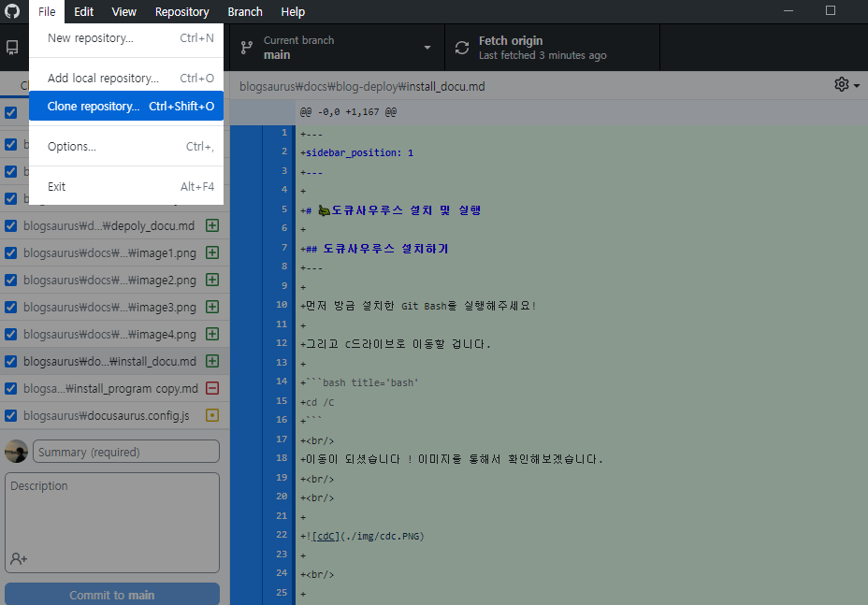This screenshot has width=868, height=605.
Task: Click the install_docu.md file path header
Action: (x=362, y=86)
